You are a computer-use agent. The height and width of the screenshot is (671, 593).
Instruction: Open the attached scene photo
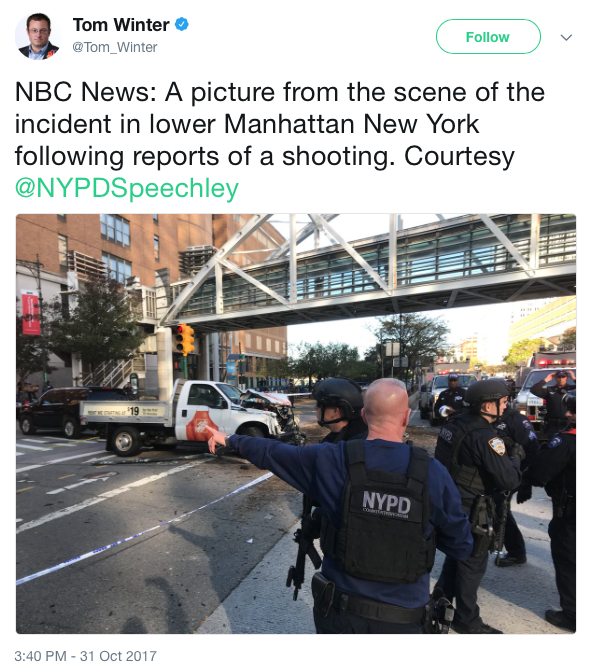(x=296, y=424)
